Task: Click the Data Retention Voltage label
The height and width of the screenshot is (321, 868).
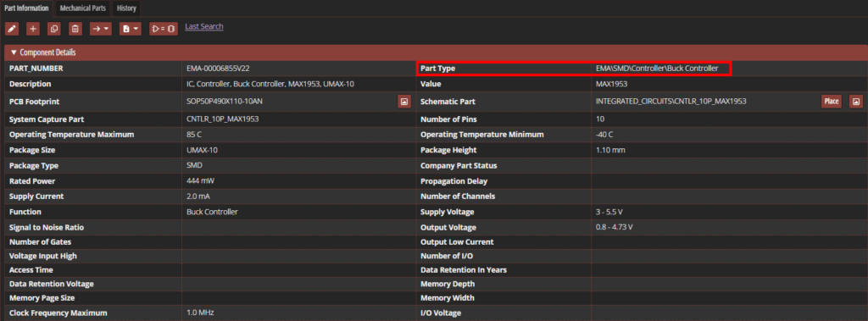Action: 52,284
